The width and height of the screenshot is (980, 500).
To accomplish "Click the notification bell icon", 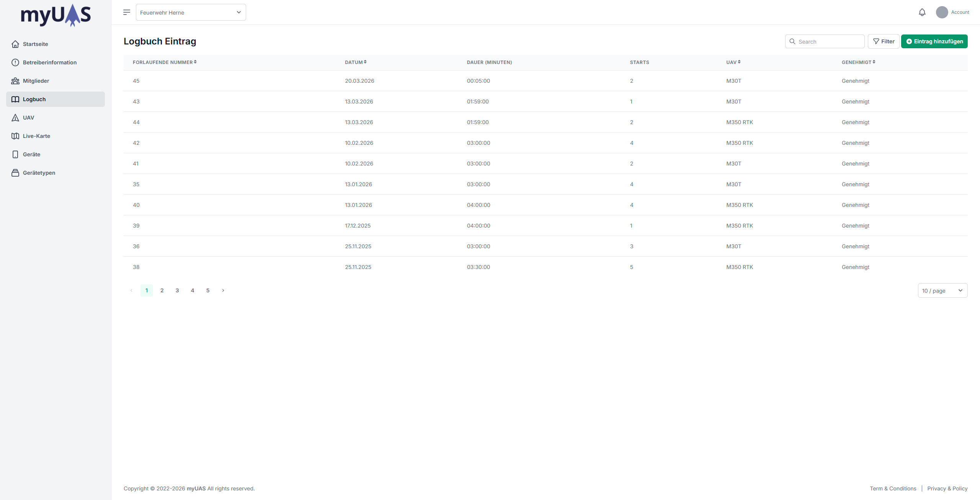I will [922, 12].
